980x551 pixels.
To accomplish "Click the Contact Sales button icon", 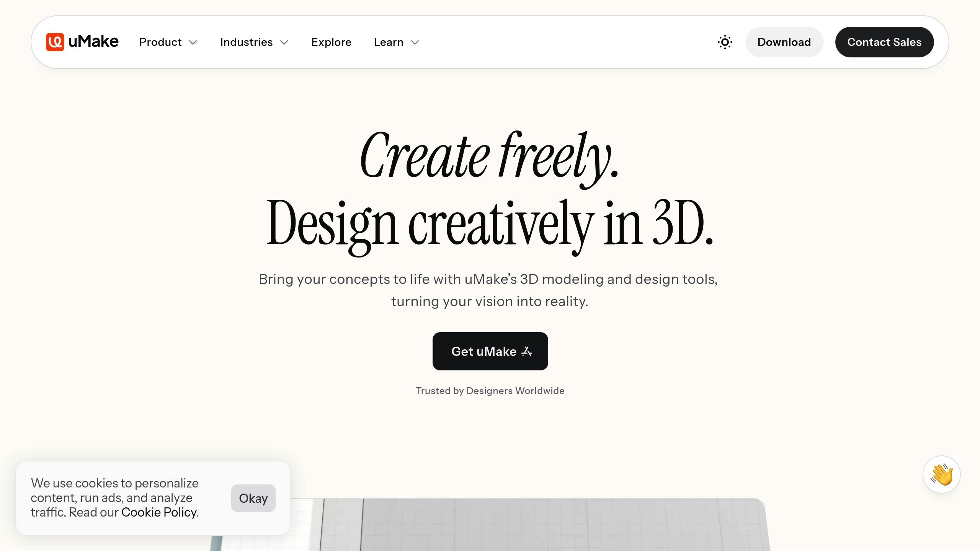I will coord(884,42).
